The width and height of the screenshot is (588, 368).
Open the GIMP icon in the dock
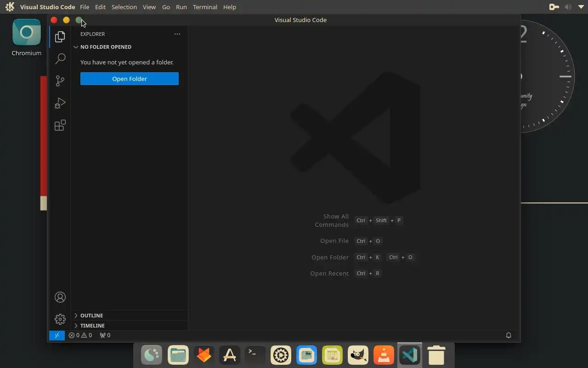pos(358,355)
